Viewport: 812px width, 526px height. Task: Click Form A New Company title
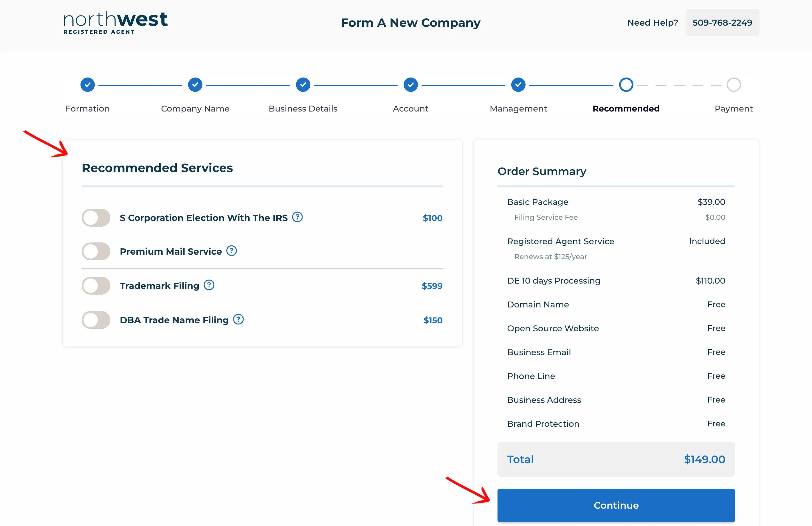click(x=410, y=23)
